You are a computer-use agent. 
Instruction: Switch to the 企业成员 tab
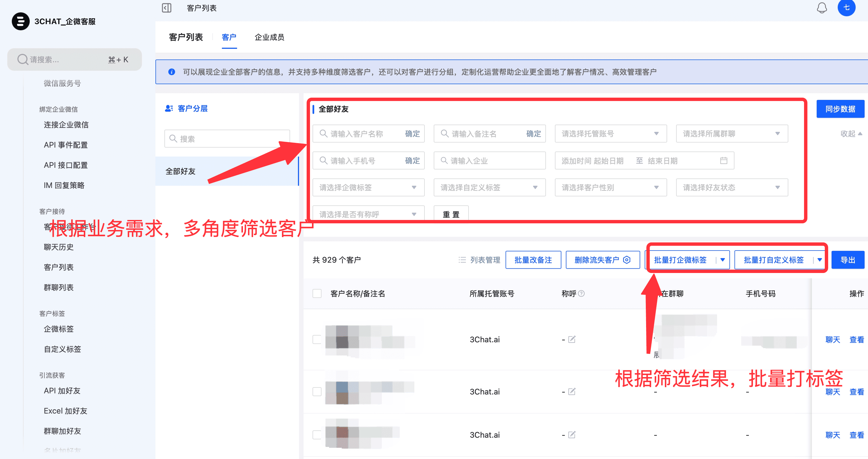pyautogui.click(x=269, y=37)
